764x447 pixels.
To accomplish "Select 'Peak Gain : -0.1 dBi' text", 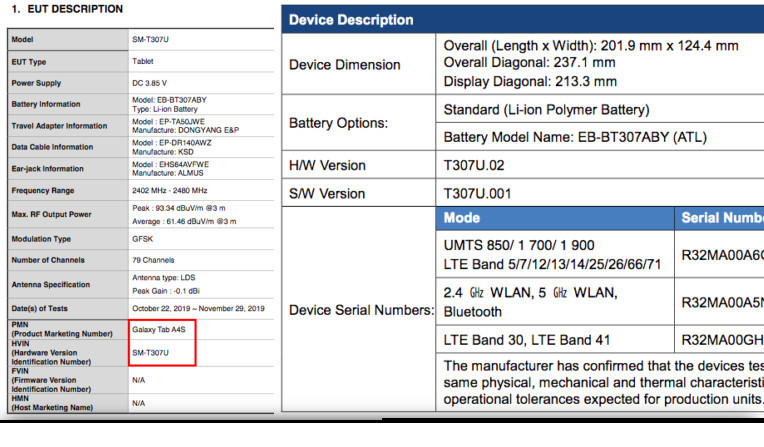I will (166, 291).
